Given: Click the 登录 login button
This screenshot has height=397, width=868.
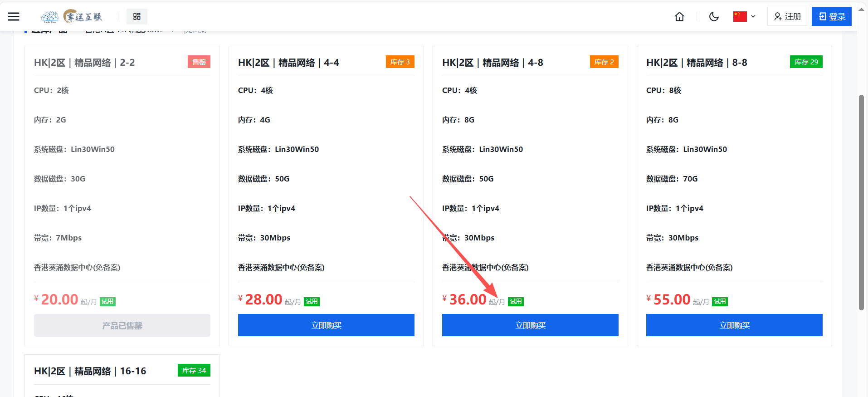Looking at the screenshot, I should 831,17.
